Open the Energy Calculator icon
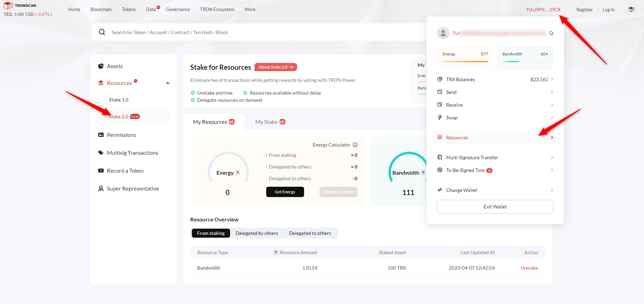 point(355,145)
